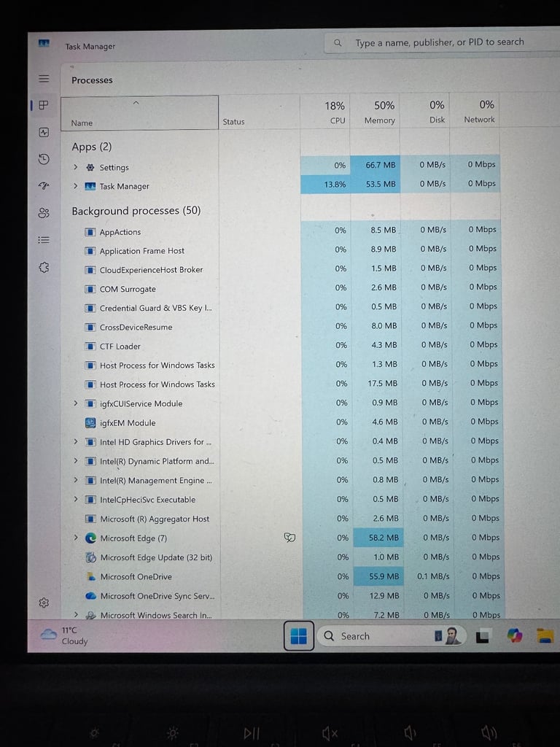This screenshot has height=747, width=560.
Task: Click the search magnifier icon in Task Manager
Action: tap(338, 43)
